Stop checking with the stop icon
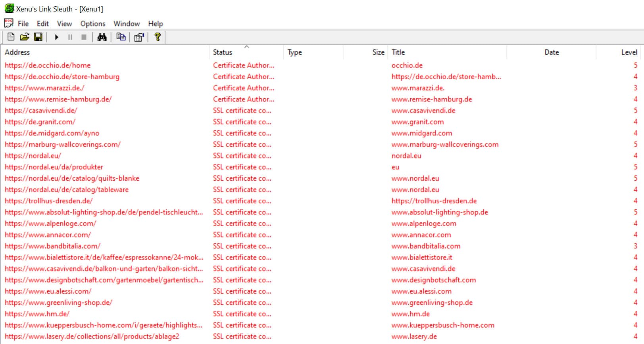644x344 pixels. tap(84, 37)
